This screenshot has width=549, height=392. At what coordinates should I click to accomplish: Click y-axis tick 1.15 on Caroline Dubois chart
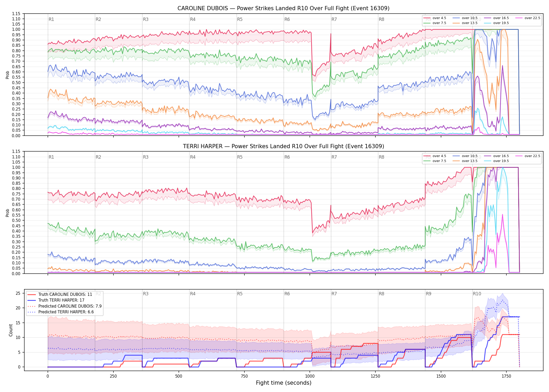tap(16, 14)
